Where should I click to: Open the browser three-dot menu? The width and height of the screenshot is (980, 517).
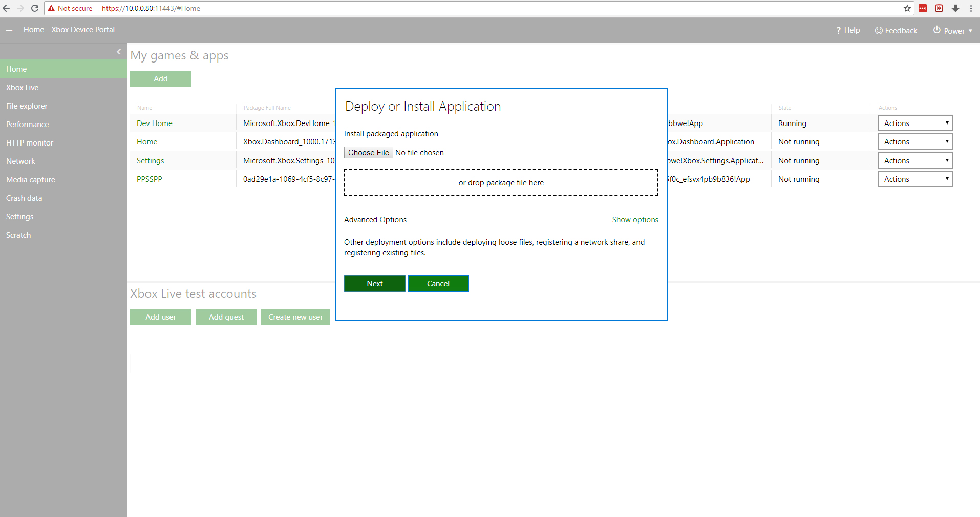pos(971,8)
